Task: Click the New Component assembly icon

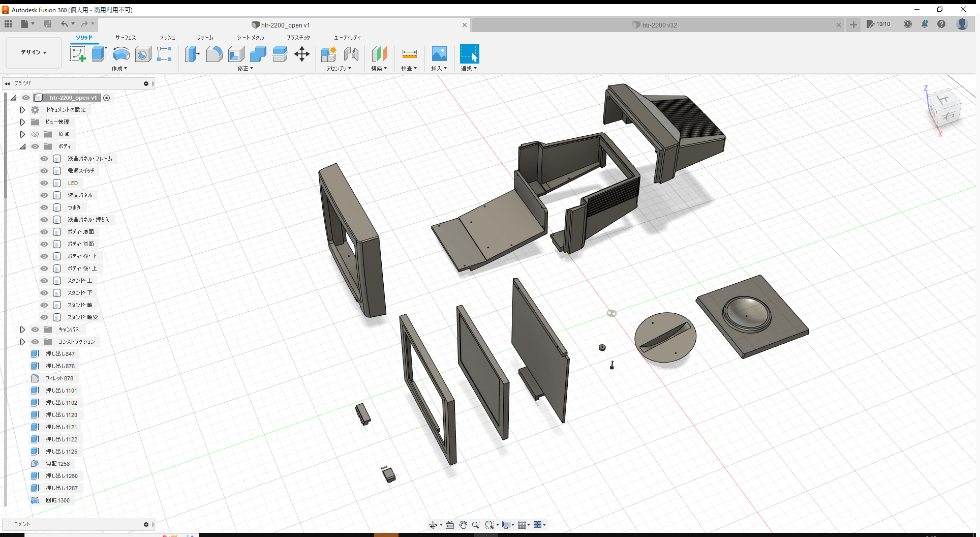Action: coord(328,53)
